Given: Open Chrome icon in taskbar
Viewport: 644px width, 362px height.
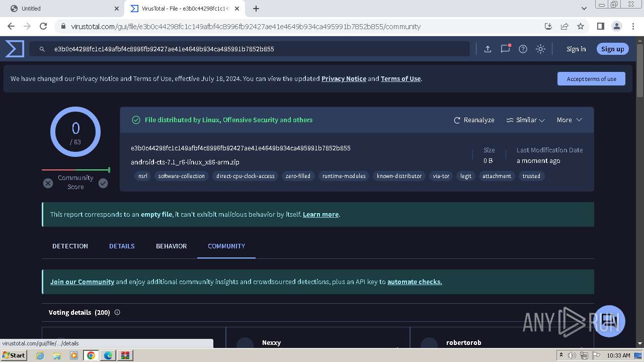Looking at the screenshot, I should [x=91, y=355].
